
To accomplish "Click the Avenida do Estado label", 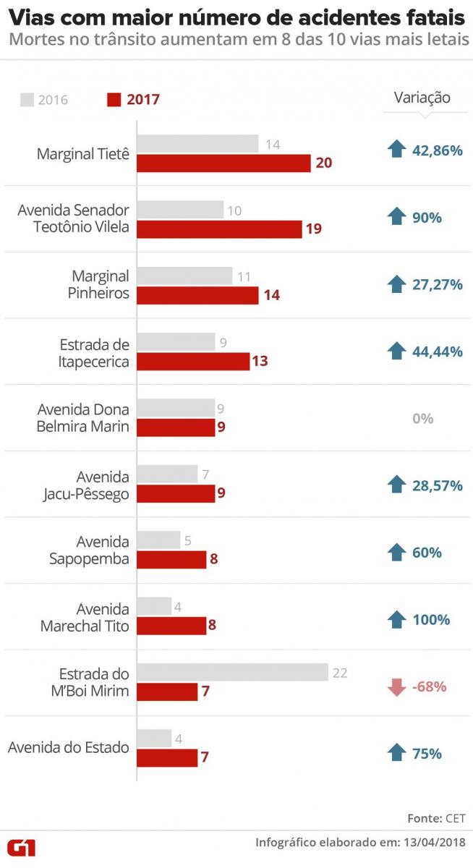I will [x=69, y=747].
